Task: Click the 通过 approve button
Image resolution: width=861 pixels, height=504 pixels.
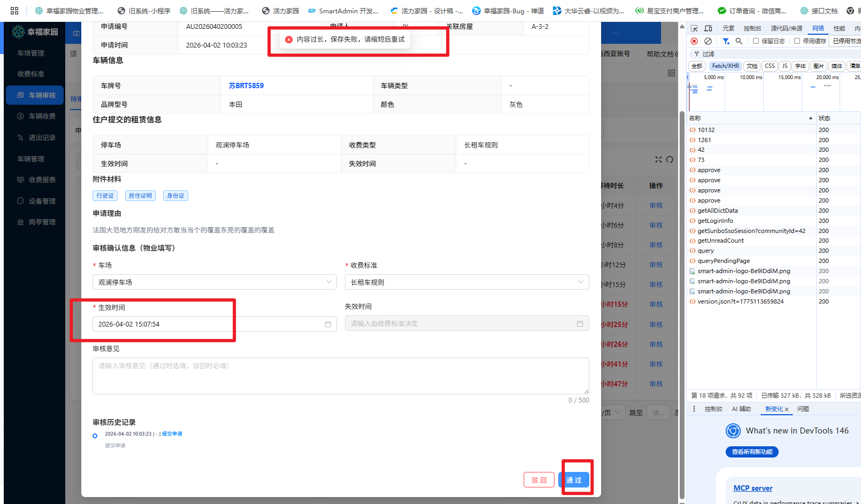Action: pos(574,480)
